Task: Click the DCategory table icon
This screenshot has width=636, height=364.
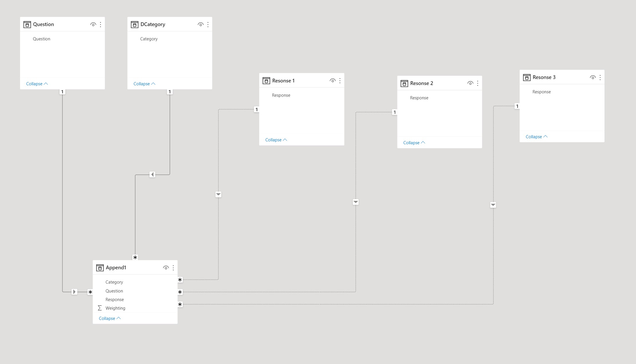Action: tap(134, 25)
